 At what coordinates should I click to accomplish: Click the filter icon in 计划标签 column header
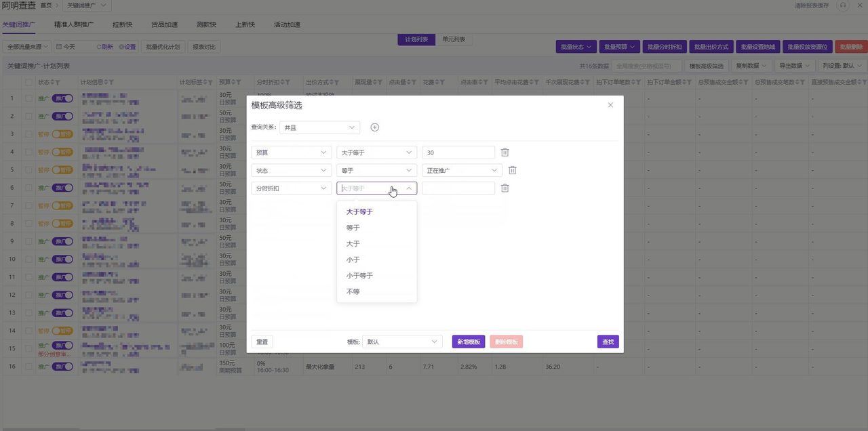210,82
